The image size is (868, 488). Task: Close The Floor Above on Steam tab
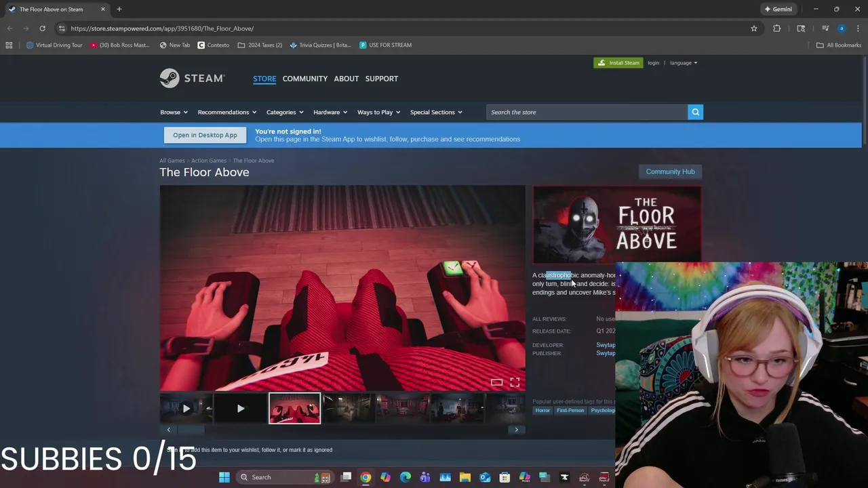tap(103, 9)
